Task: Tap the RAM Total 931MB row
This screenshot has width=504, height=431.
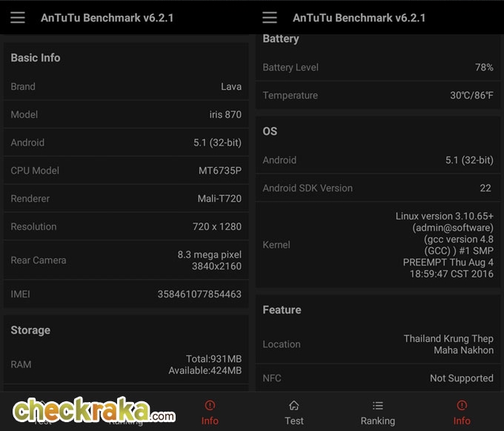Action: click(x=126, y=364)
